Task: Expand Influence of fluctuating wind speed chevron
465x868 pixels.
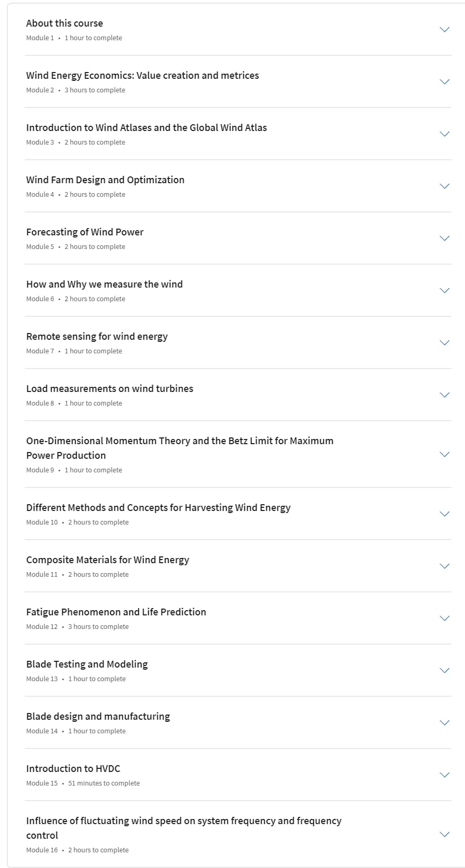Action: pos(445,835)
